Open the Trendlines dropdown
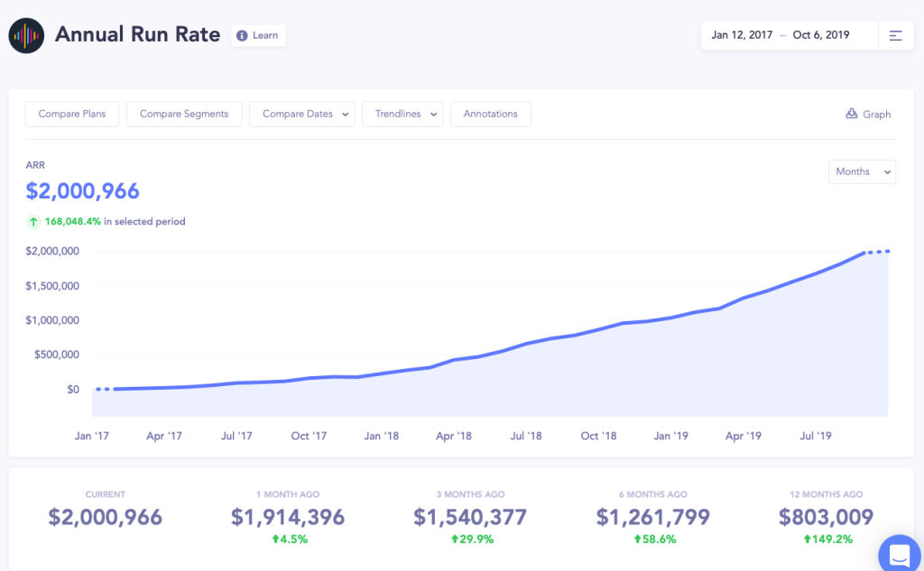Image resolution: width=924 pixels, height=571 pixels. click(402, 115)
